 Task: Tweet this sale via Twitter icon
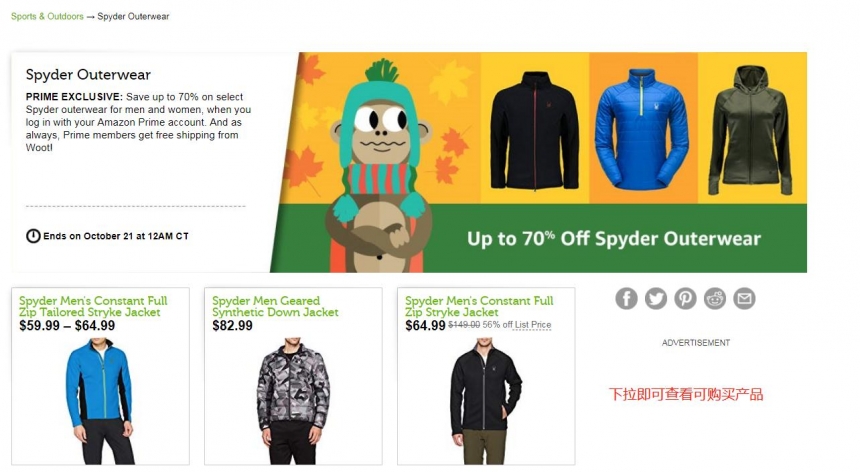click(656, 299)
